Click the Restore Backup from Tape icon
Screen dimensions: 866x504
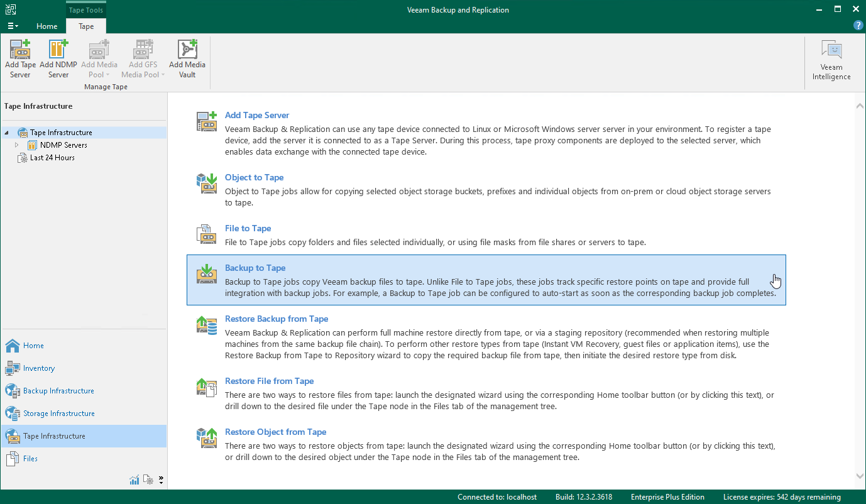pos(207,324)
